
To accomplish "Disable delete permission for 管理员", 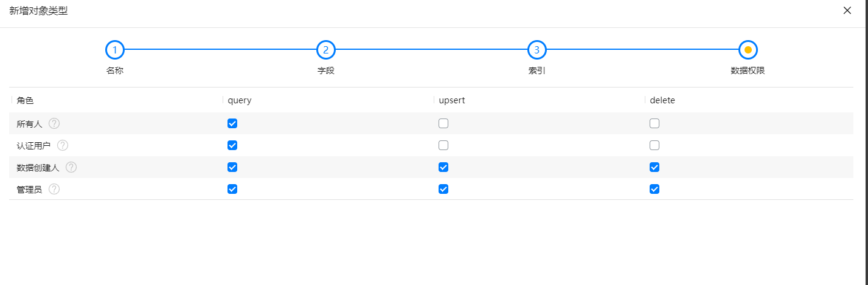I will [x=654, y=189].
